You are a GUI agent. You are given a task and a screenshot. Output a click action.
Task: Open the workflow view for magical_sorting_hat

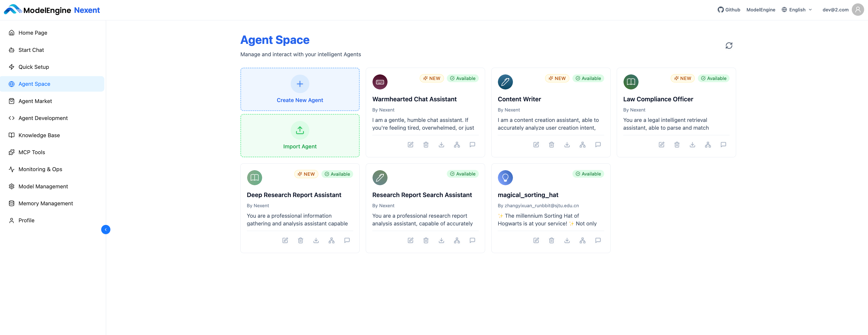tap(582, 240)
